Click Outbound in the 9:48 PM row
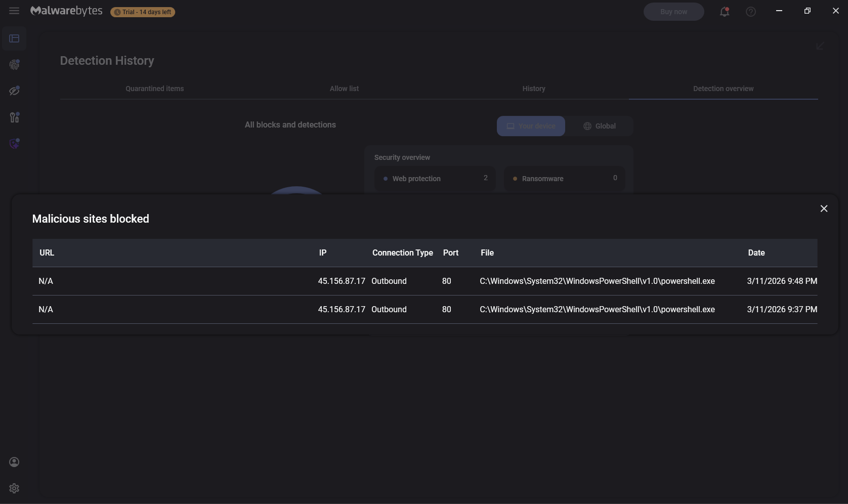The width and height of the screenshot is (848, 504). pos(389,281)
